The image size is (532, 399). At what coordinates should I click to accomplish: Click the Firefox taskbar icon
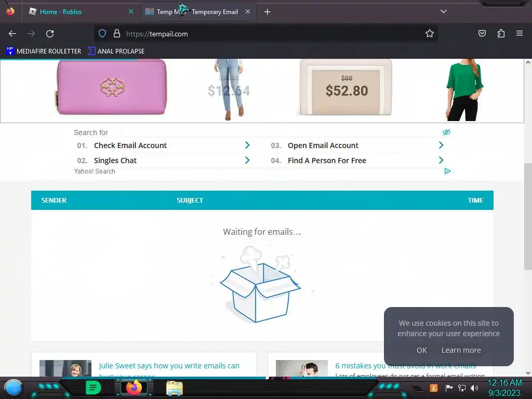134,388
